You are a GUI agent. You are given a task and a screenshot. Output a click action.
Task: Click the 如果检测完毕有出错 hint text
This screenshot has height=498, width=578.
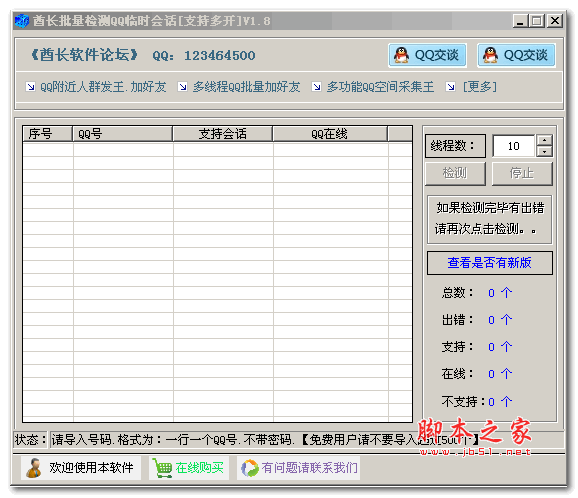[x=490, y=208]
